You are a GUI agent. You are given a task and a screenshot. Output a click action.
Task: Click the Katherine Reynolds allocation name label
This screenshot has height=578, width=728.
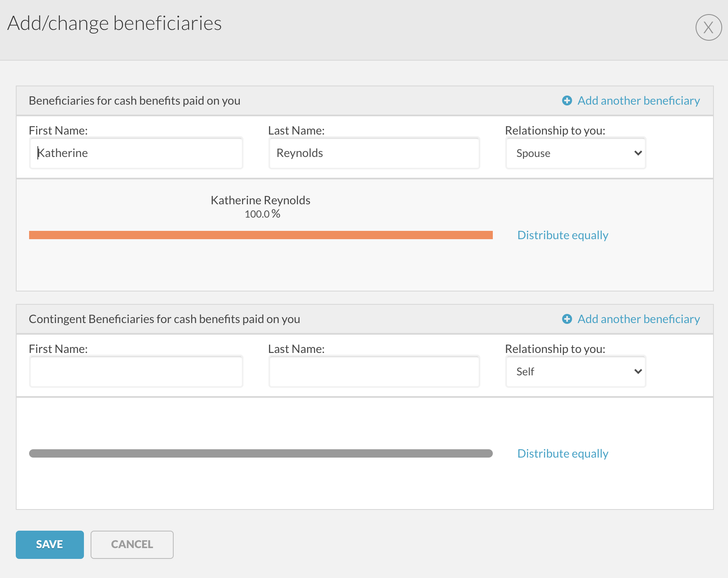tap(261, 200)
